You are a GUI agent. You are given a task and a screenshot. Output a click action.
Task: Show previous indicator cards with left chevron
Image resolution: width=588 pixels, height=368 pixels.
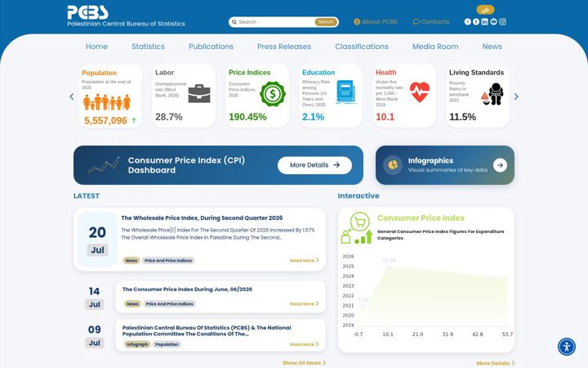click(x=72, y=96)
